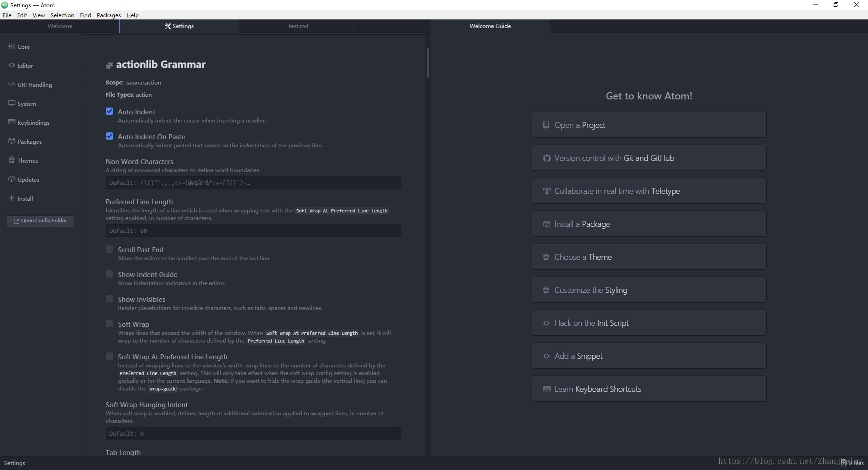Screen dimensions: 868x470
Task: Click the GitHub octocat icon
Action: (547, 158)
